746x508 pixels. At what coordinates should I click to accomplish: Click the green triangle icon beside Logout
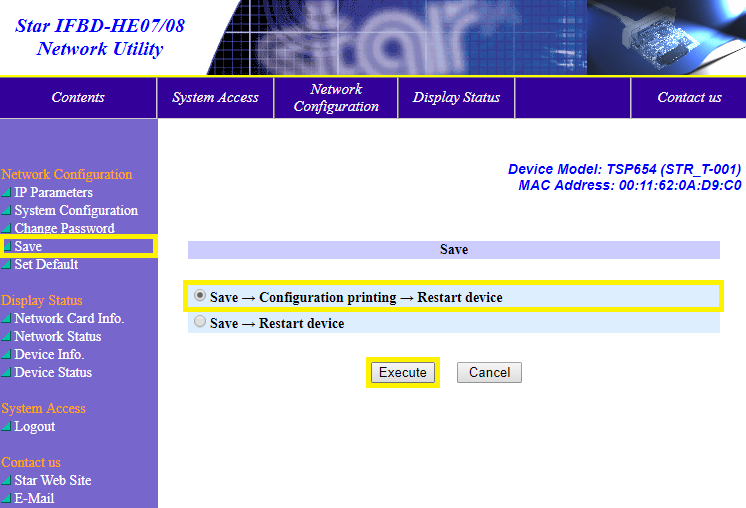[6, 427]
